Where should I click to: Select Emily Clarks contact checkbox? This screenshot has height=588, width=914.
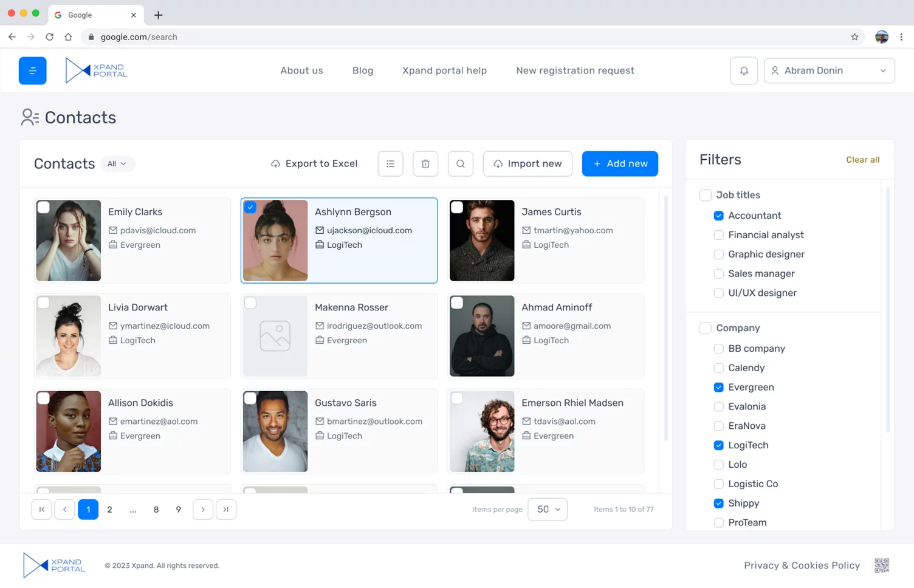point(44,208)
